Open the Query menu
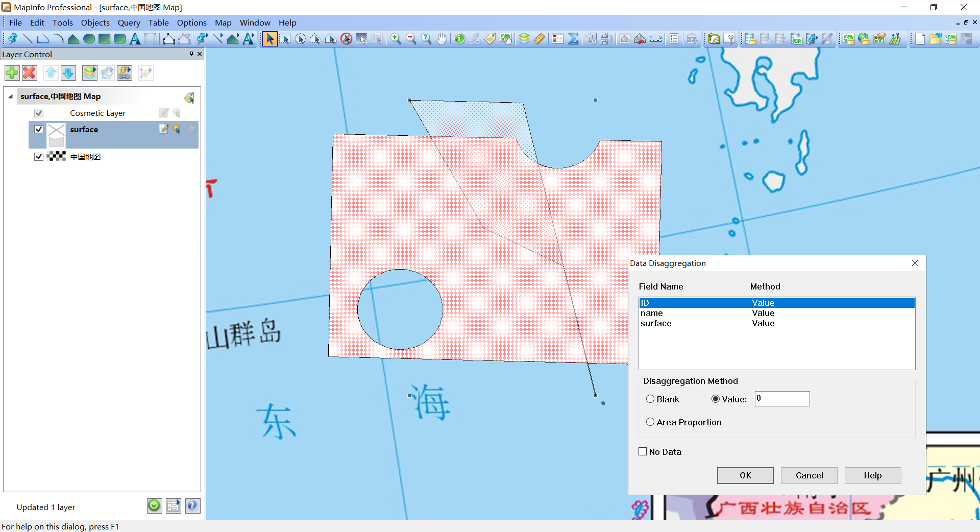The height and width of the screenshot is (532, 980). (x=129, y=22)
